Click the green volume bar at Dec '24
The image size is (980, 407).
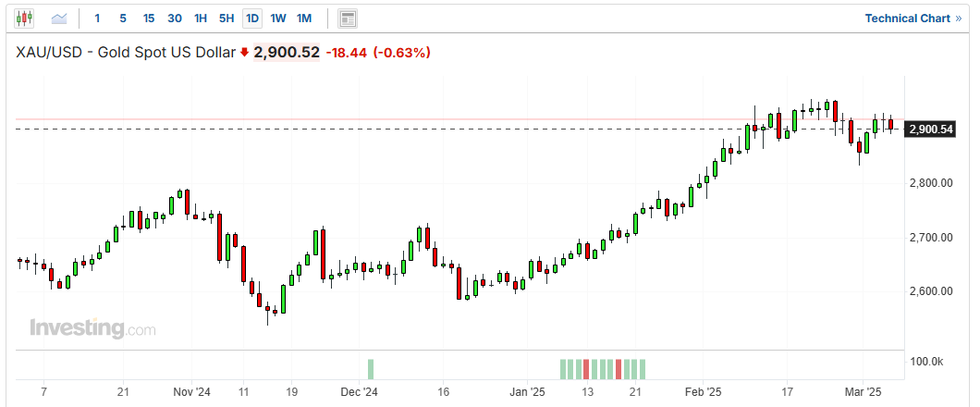(x=371, y=369)
